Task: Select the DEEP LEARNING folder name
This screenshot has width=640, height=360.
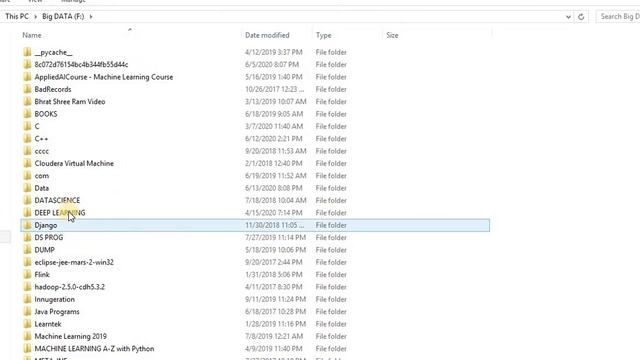Action: point(60,213)
